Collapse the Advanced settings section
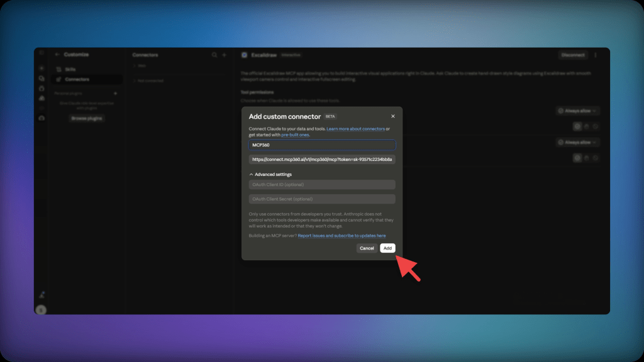The width and height of the screenshot is (644, 362). pos(270,175)
